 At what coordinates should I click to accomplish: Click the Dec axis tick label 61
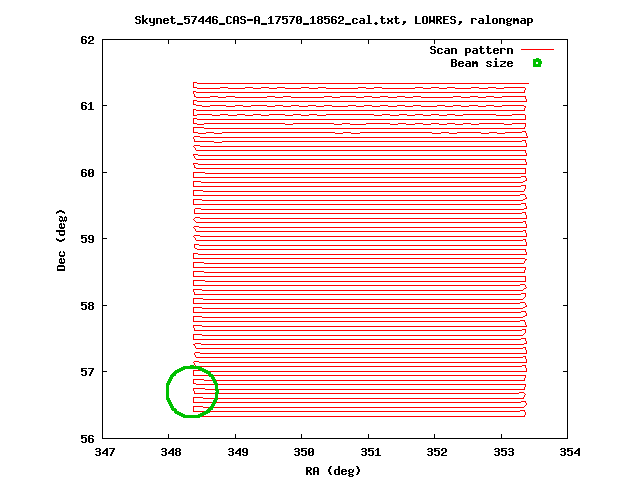click(x=87, y=106)
